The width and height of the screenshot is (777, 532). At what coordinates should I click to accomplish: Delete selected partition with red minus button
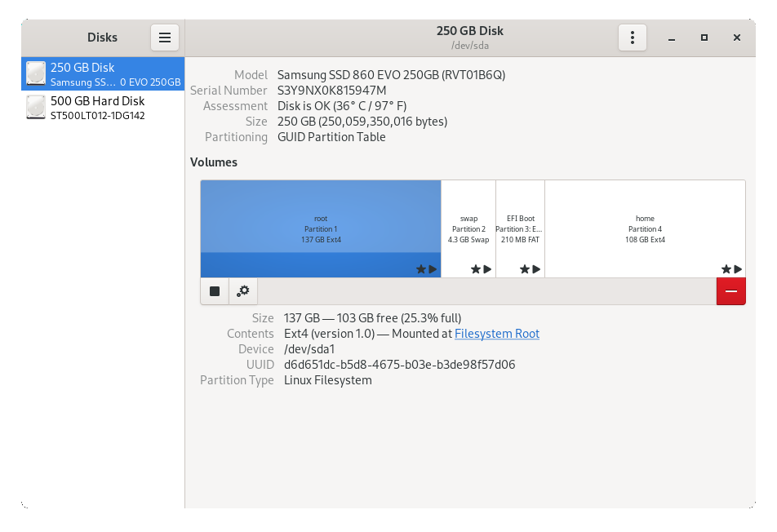pyautogui.click(x=730, y=291)
